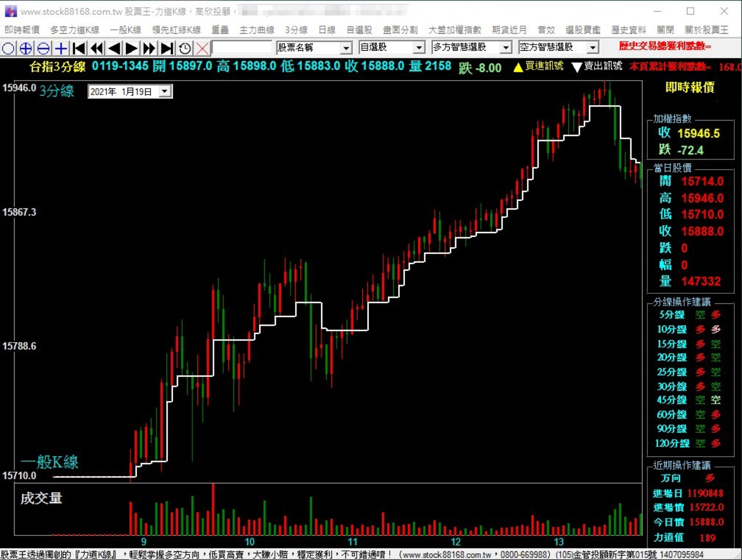The width and height of the screenshot is (742, 560).
Task: Step forward with the single right-arrow button
Action: coord(131,48)
